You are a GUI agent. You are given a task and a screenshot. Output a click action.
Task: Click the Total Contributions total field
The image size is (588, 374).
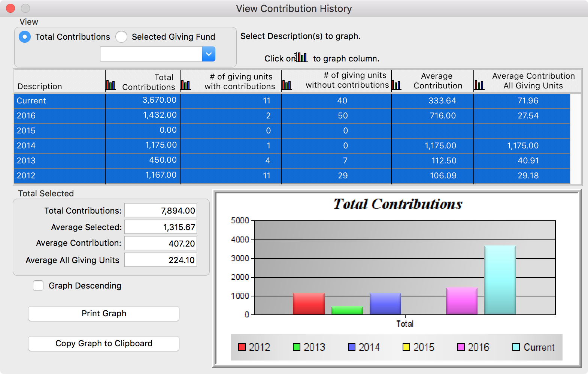pos(161,211)
